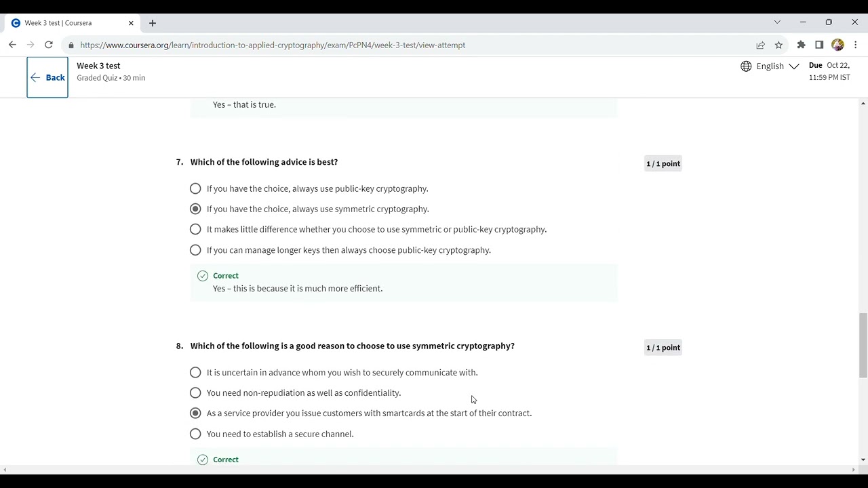Open the Chrome three-dot menu
Screen dimensions: 868x488
coord(856,45)
